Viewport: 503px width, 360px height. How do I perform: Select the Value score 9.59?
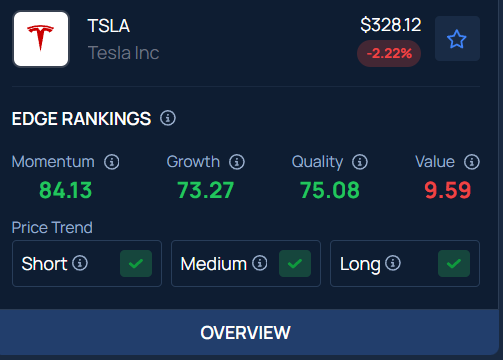coord(448,190)
